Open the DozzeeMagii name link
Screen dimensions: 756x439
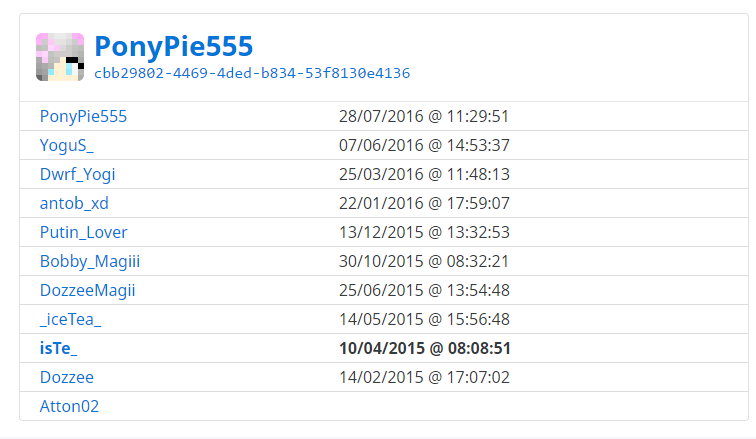click(x=87, y=290)
